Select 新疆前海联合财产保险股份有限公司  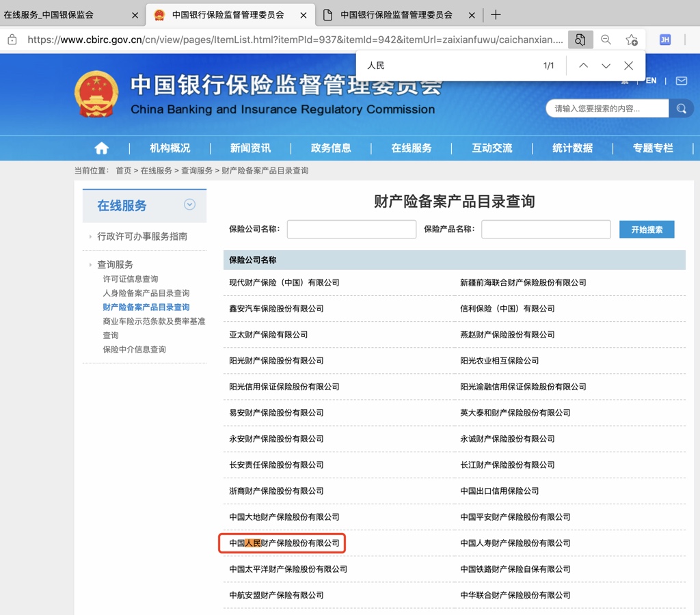[523, 282]
